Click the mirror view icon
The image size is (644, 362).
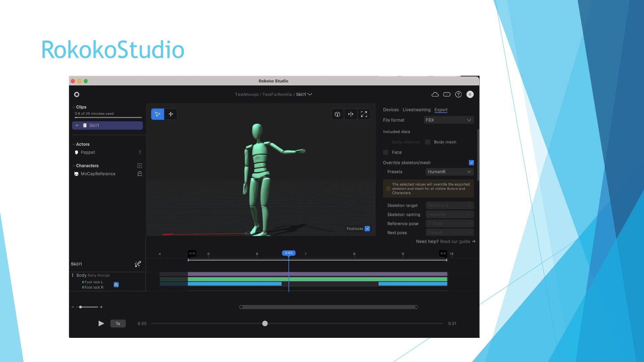click(351, 114)
